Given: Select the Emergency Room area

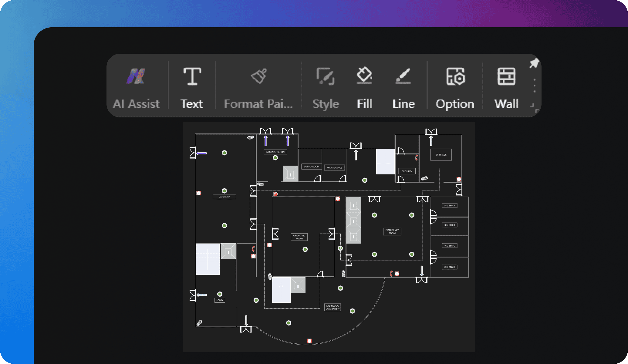Looking at the screenshot, I should pyautogui.click(x=392, y=230).
